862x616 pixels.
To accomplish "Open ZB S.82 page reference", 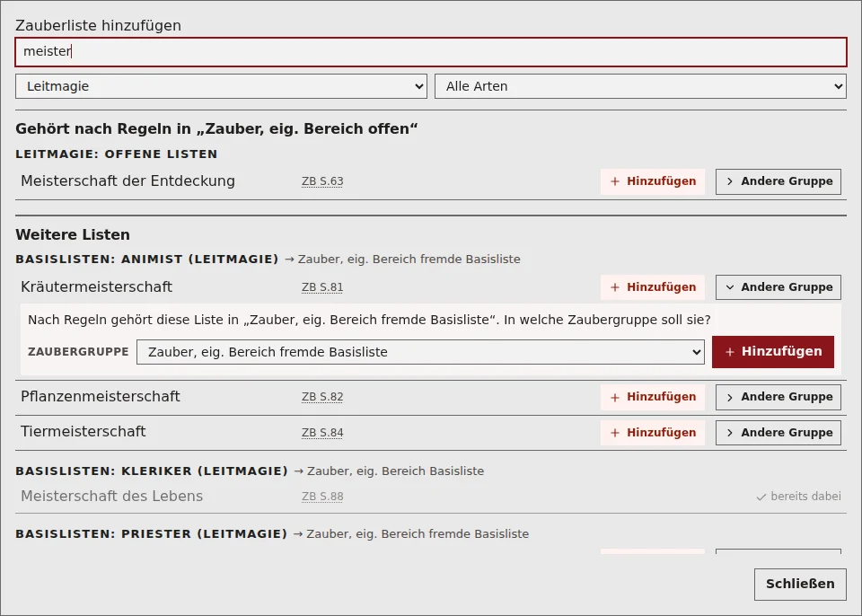I will pos(322,397).
